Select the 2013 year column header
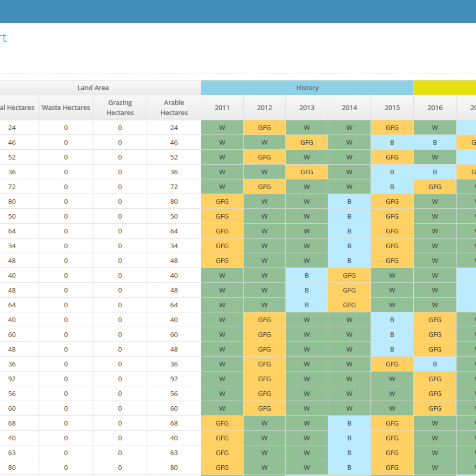The image size is (476, 476). (x=307, y=107)
